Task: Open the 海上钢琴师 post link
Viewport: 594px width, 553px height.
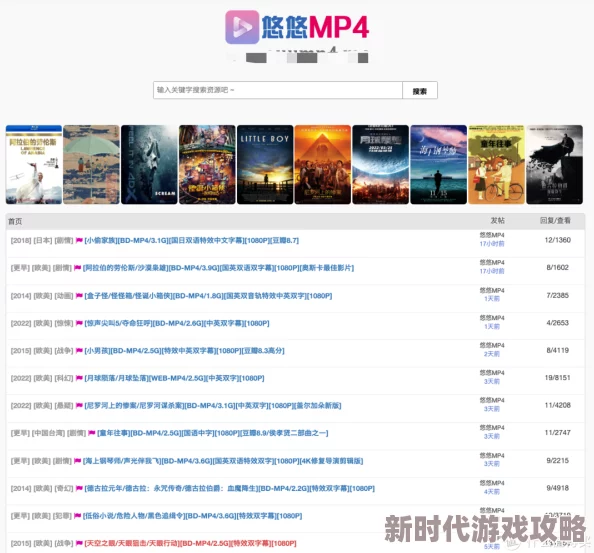Action: pyautogui.click(x=223, y=461)
